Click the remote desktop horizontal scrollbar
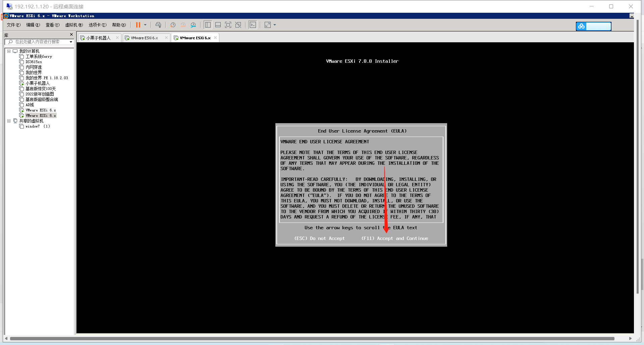644x345 pixels. (x=312, y=339)
